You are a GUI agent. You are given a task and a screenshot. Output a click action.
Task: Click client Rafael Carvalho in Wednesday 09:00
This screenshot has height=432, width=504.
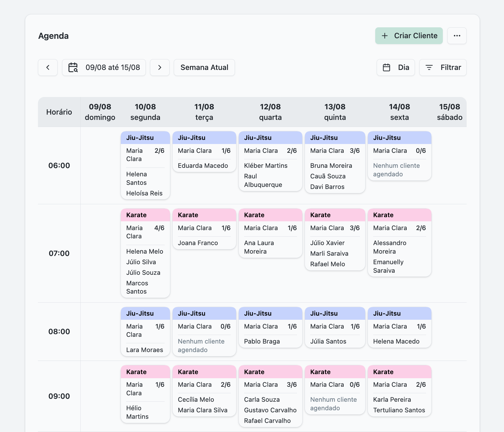pos(267,421)
